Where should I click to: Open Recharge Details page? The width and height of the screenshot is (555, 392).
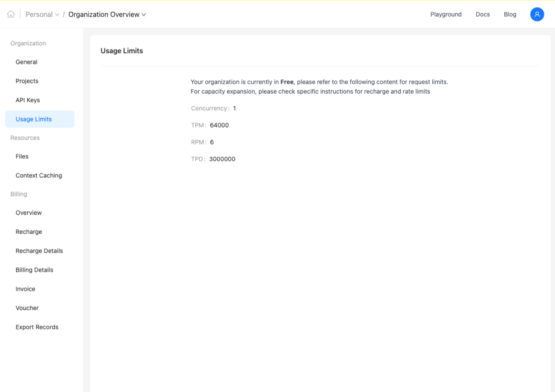(x=40, y=251)
